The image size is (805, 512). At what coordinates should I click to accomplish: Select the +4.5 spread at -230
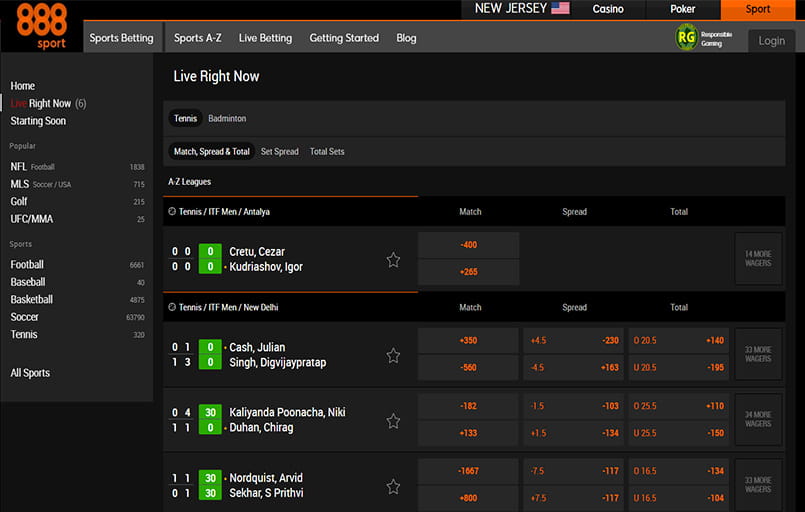coord(574,340)
